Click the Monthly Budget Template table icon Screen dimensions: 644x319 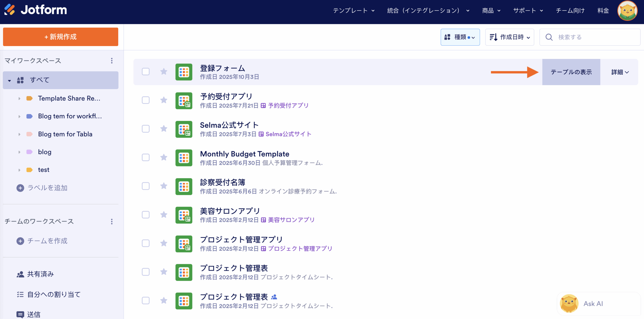[184, 158]
